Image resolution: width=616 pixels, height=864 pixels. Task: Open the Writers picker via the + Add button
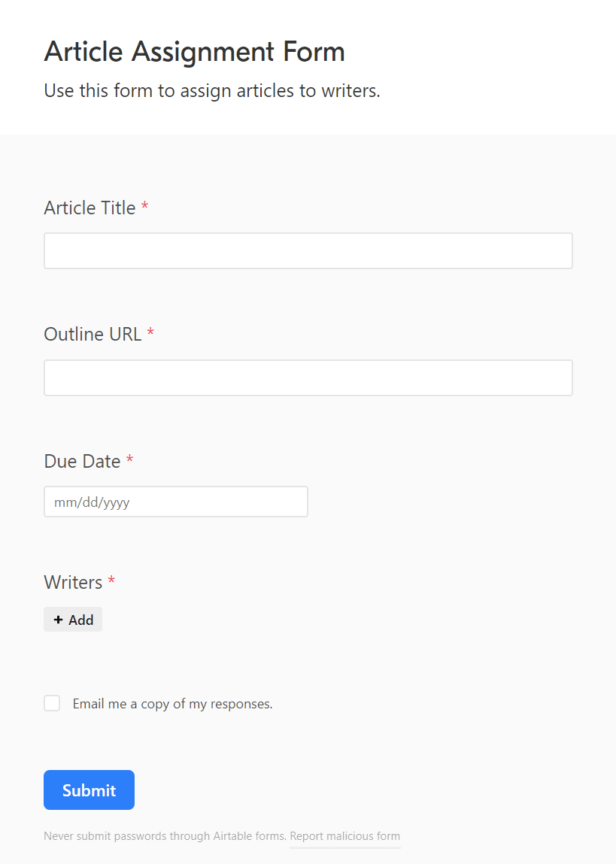72,619
